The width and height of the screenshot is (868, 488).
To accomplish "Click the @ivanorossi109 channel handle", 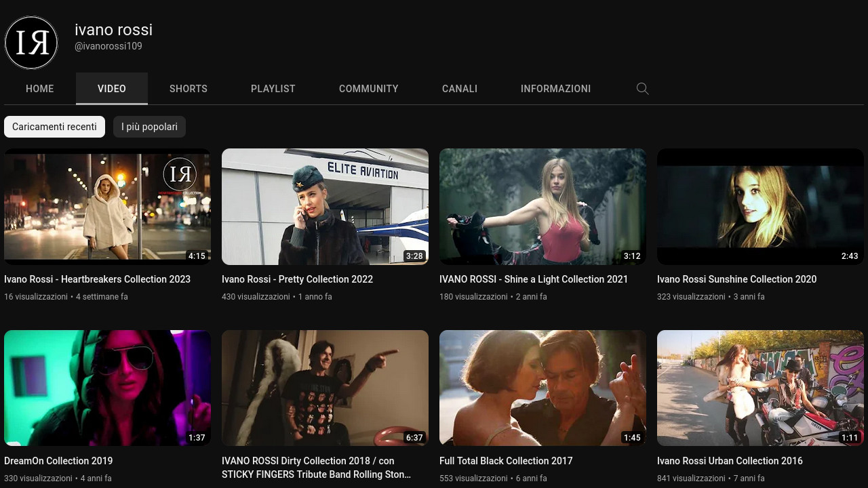I will click(108, 46).
